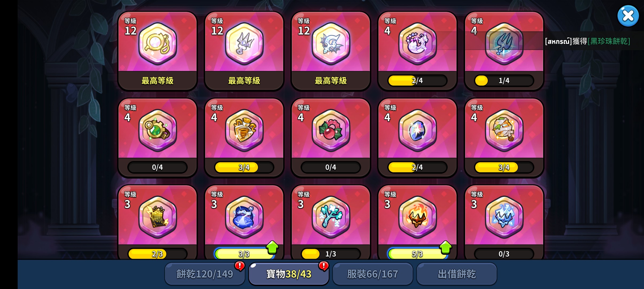Pick the holly berry wreath treasure
The height and width of the screenshot is (289, 644).
(x=331, y=130)
